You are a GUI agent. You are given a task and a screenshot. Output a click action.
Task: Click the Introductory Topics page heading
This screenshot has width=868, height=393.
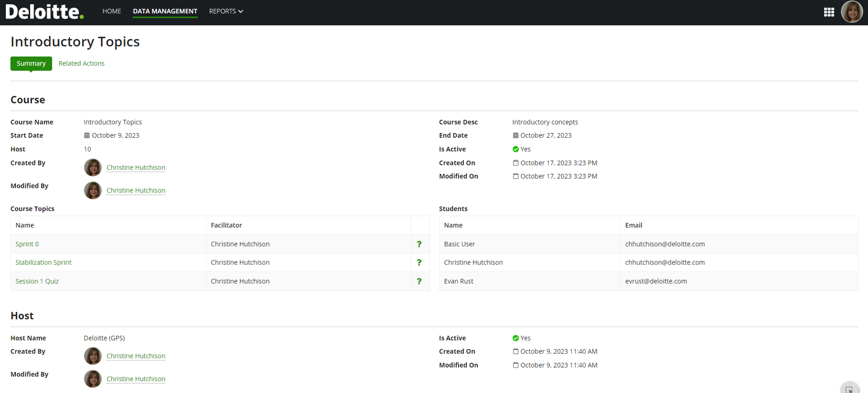(75, 41)
